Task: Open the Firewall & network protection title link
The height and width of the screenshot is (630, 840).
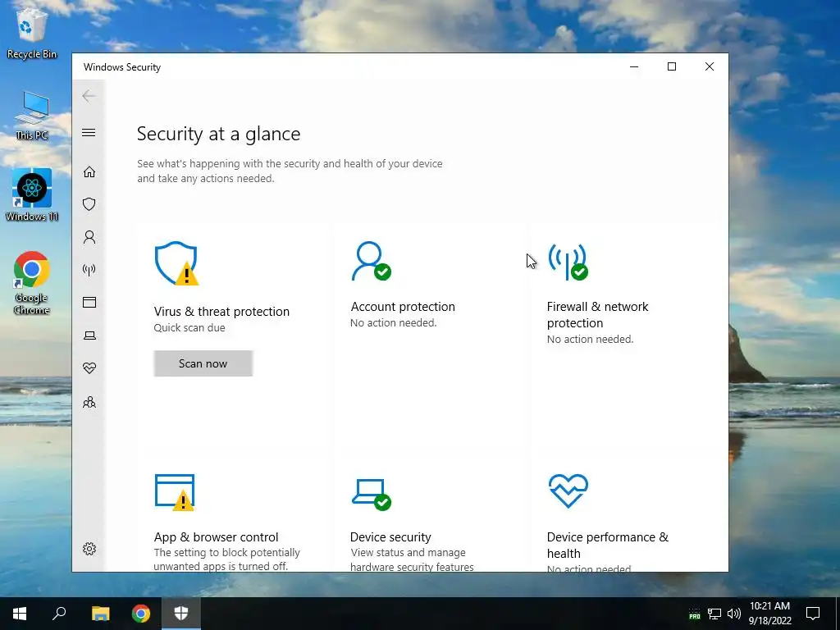Action: 597,315
